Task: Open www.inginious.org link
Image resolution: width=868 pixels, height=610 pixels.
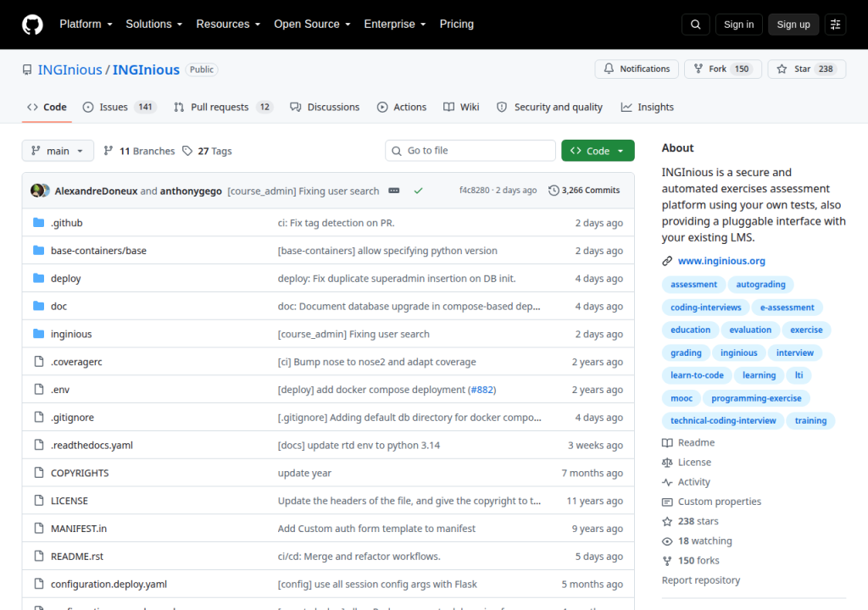Action: [x=721, y=261]
